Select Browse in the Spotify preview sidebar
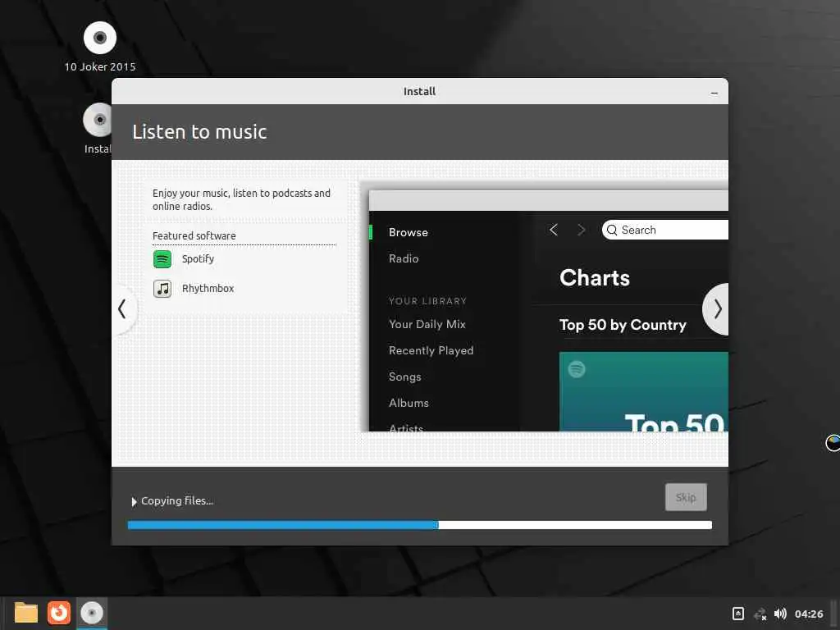 409,232
